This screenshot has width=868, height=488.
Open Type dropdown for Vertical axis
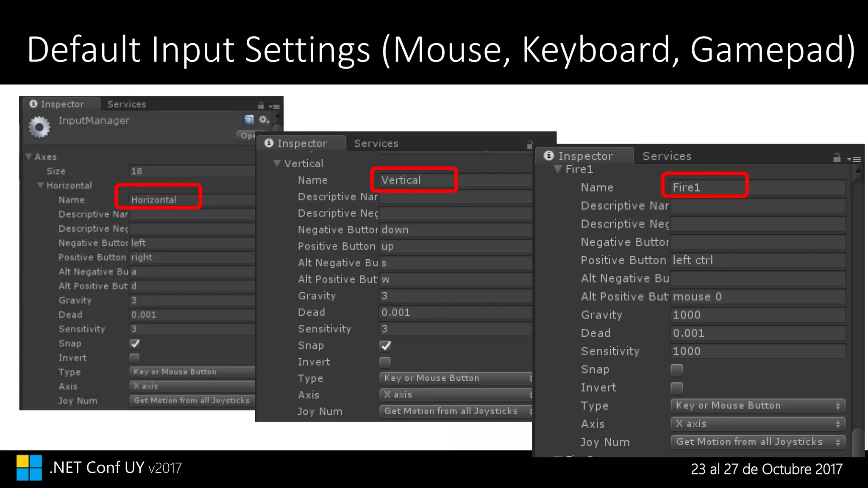pos(456,378)
